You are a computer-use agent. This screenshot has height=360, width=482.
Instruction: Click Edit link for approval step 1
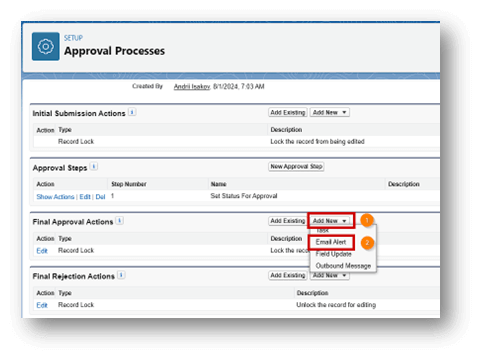coord(85,197)
